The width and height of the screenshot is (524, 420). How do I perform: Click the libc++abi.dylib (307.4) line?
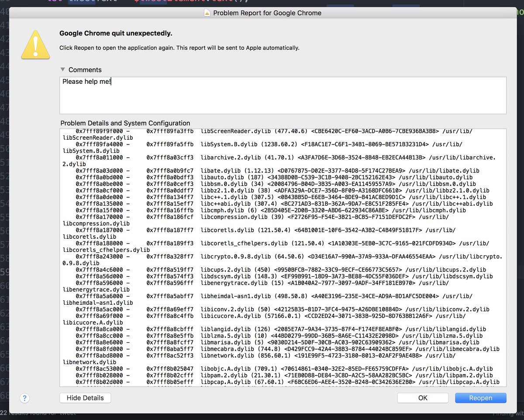click(284, 203)
